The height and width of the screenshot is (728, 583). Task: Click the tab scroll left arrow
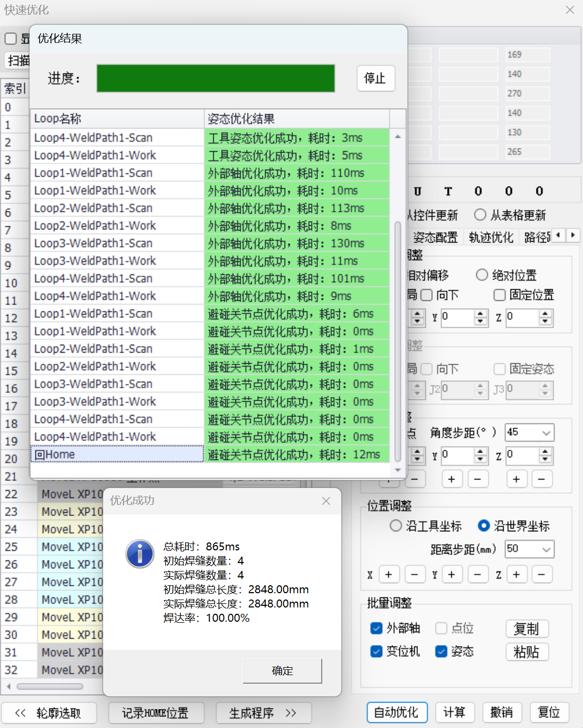[559, 235]
